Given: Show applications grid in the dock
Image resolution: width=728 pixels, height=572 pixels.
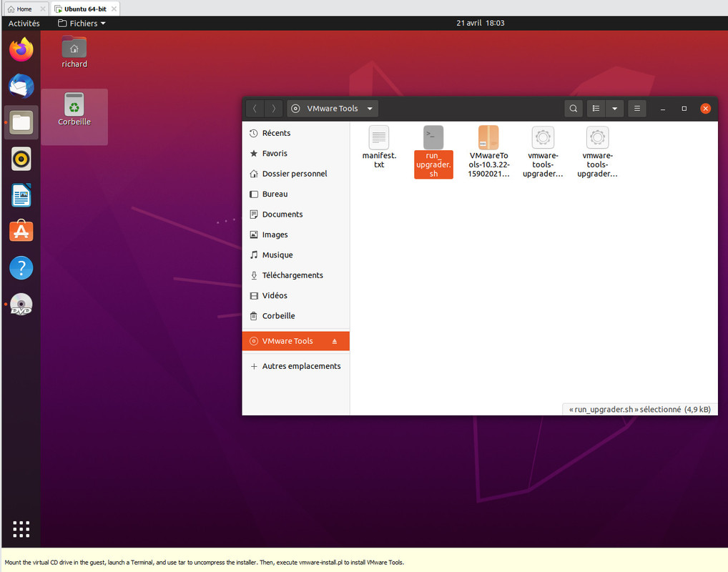Looking at the screenshot, I should coord(21,529).
